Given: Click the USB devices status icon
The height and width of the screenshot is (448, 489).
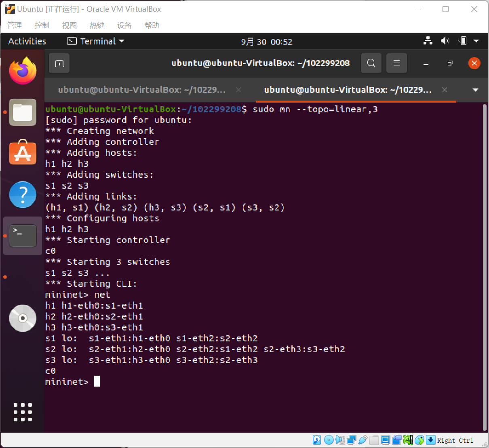Looking at the screenshot, I should point(363,440).
